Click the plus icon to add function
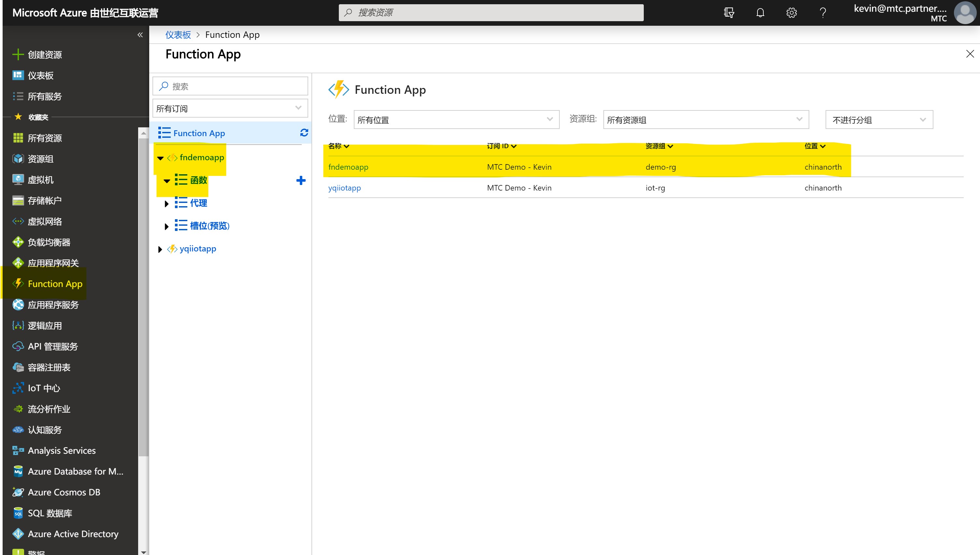980x555 pixels. pos(301,180)
